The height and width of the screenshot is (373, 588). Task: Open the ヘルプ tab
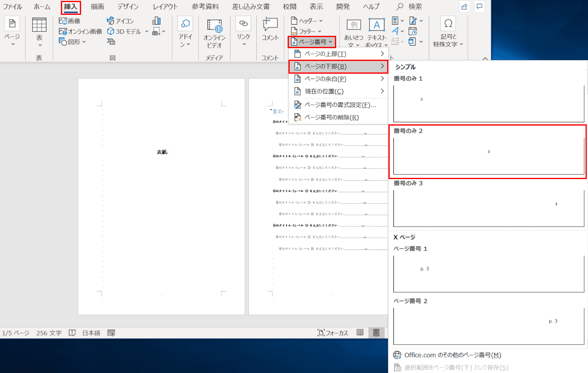371,7
